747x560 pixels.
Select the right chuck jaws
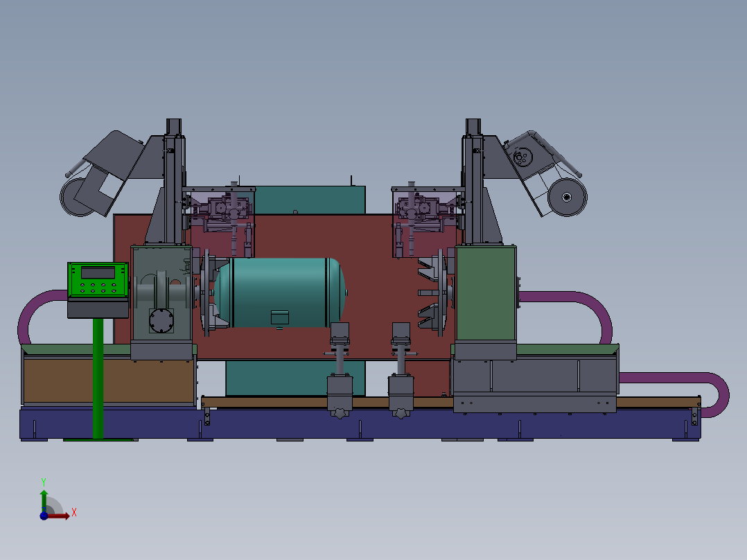434,292
